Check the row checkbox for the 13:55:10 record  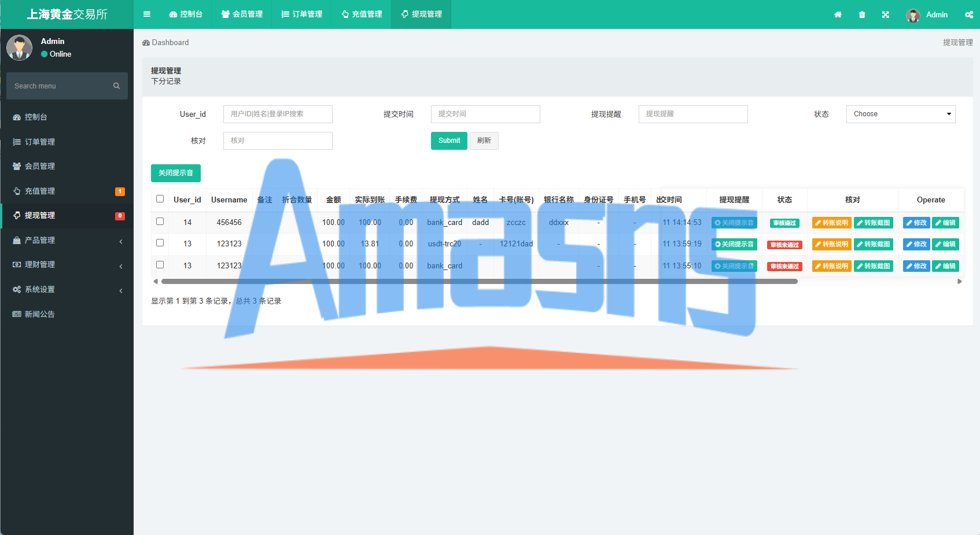tap(160, 265)
